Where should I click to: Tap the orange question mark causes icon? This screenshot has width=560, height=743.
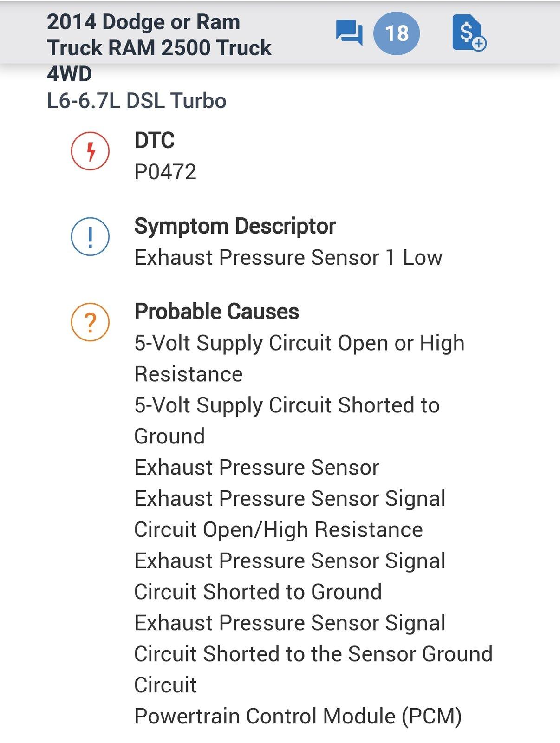pyautogui.click(x=90, y=322)
